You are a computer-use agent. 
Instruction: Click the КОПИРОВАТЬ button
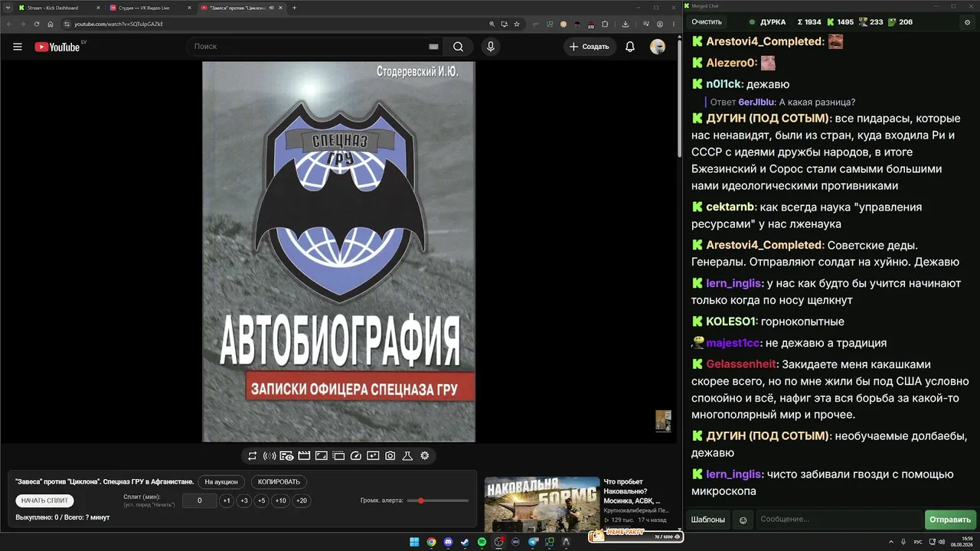[279, 482]
